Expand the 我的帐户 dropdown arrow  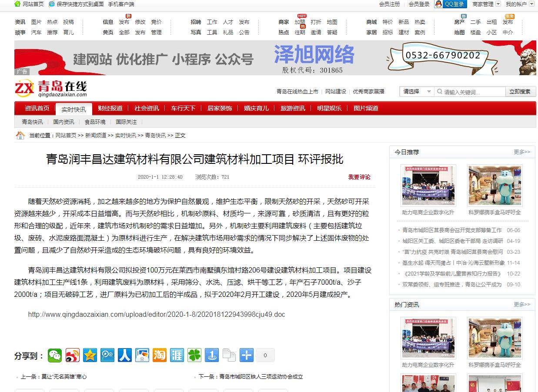click(x=531, y=4)
